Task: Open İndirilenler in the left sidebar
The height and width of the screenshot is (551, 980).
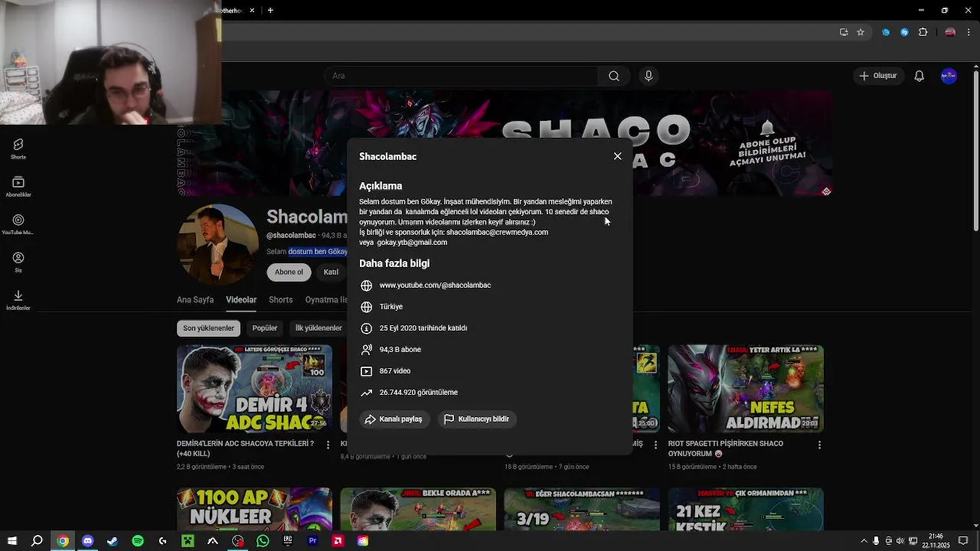Action: 18,300
